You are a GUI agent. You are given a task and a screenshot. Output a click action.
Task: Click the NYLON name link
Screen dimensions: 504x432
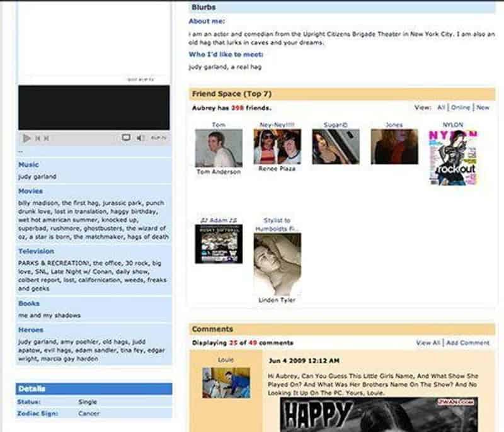(x=453, y=125)
